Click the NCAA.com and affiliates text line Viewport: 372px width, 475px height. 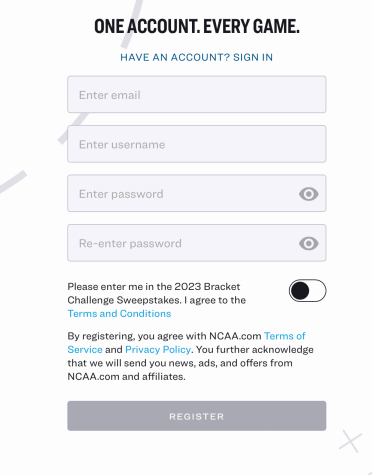[126, 377]
